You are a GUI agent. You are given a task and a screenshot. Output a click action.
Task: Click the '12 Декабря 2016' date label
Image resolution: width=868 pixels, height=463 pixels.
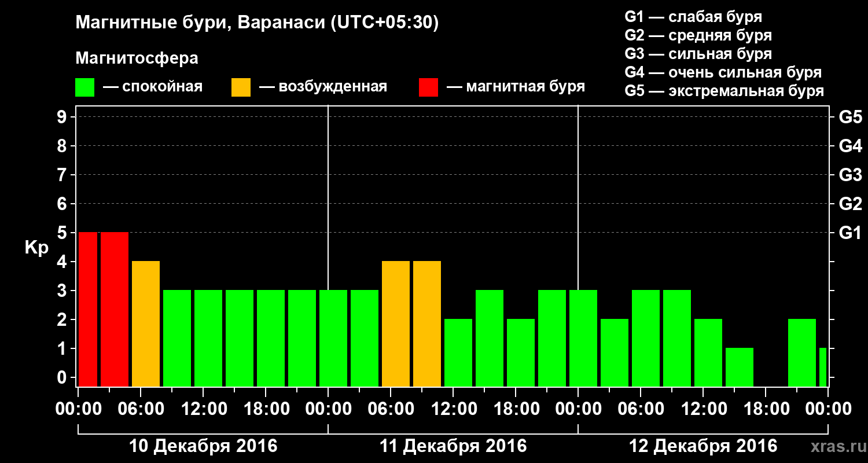pyautogui.click(x=703, y=446)
